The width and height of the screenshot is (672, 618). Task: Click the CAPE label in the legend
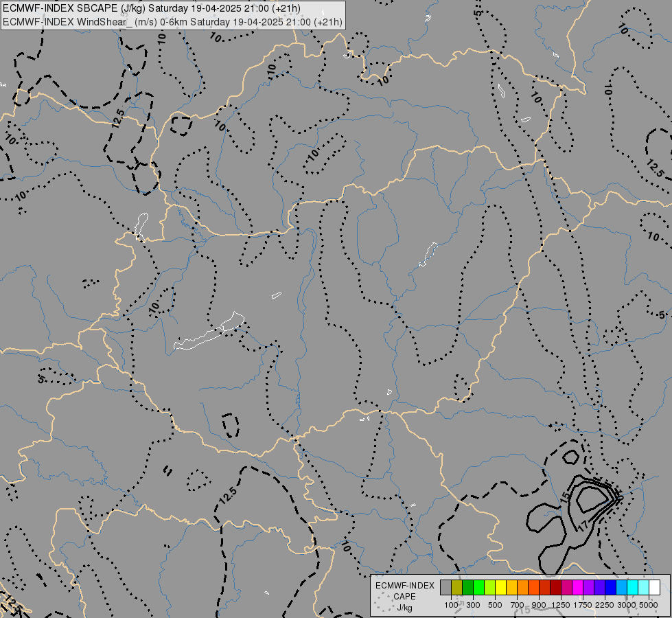pyautogui.click(x=404, y=597)
